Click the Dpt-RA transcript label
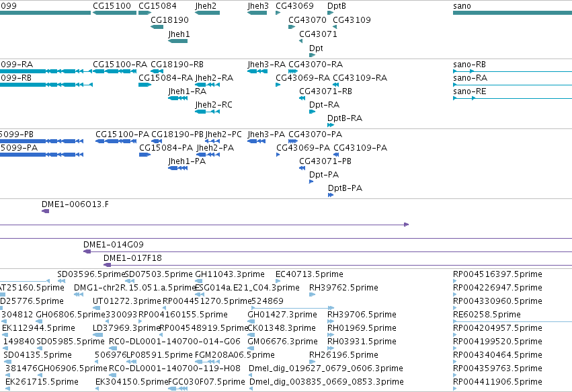 click(x=324, y=105)
